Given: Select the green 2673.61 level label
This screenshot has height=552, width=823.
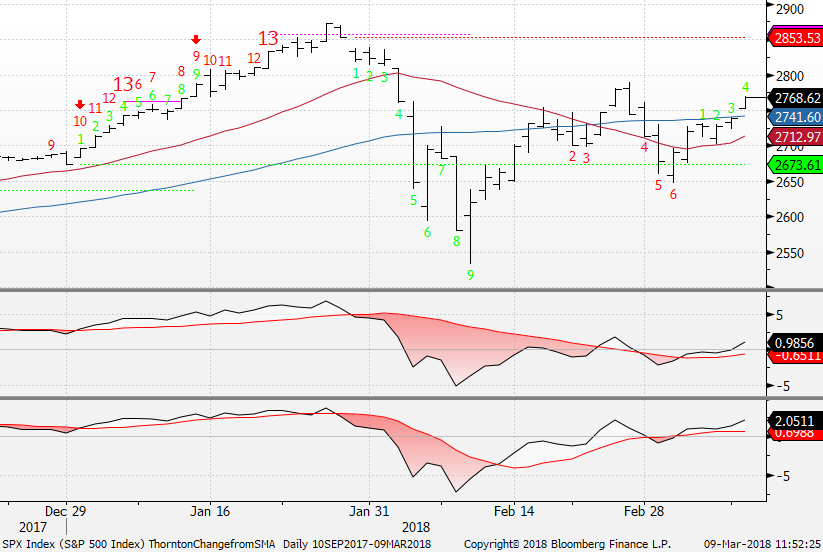Looking at the screenshot, I should [797, 165].
